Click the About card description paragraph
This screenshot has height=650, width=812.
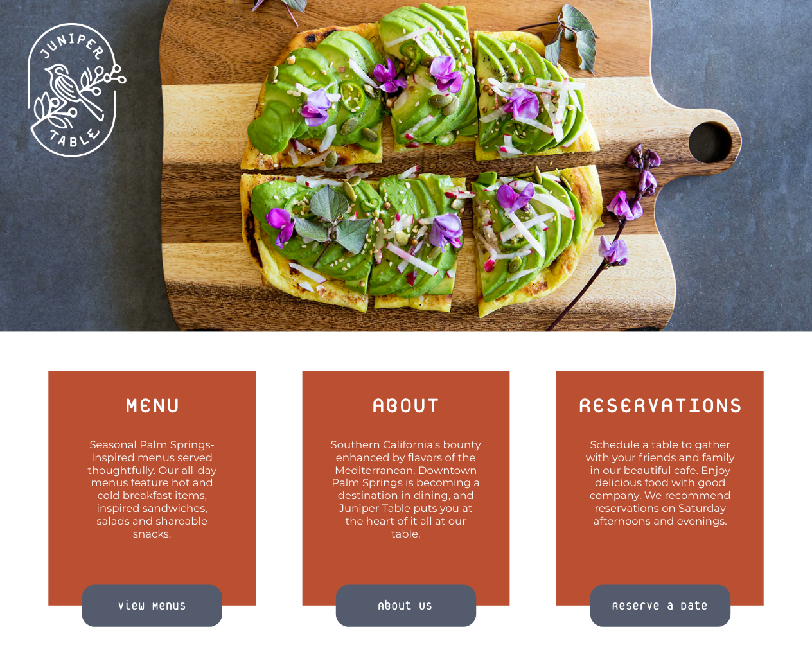(406, 489)
